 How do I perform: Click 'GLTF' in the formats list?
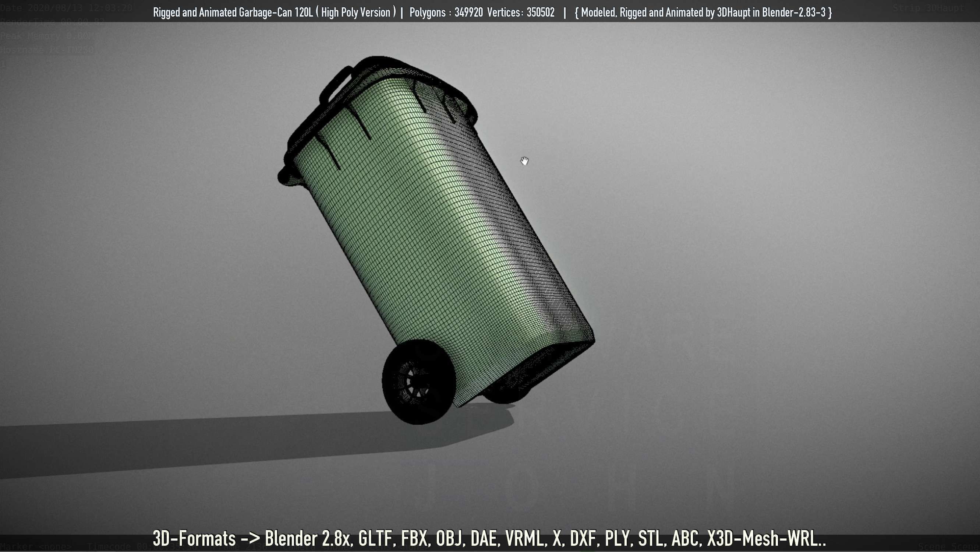375,538
